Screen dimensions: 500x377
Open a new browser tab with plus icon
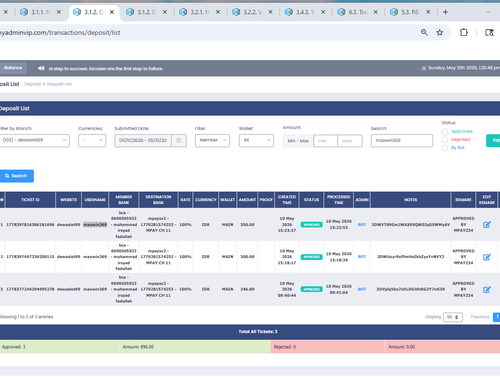(x=445, y=12)
